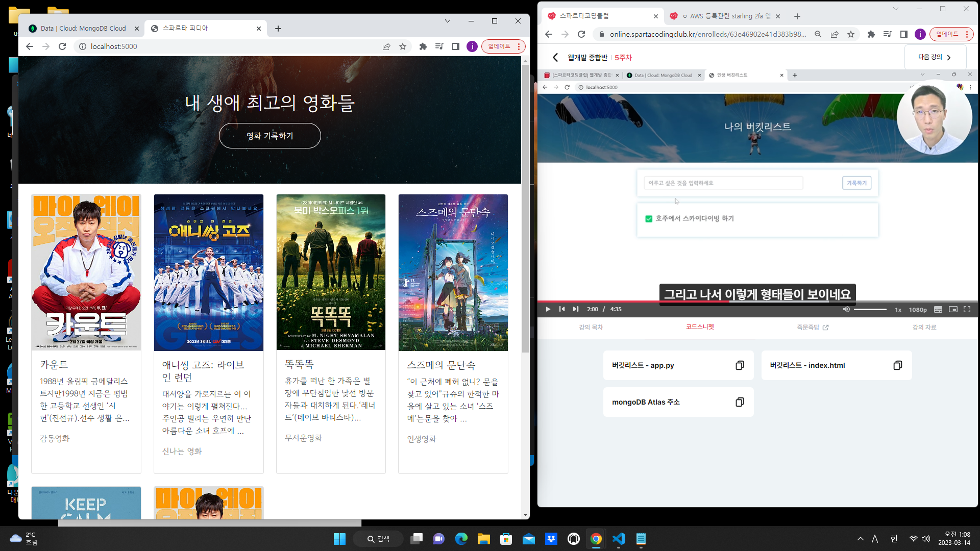
Task: Open the 스즈메의 문단속 movie poster
Action: coord(453,272)
